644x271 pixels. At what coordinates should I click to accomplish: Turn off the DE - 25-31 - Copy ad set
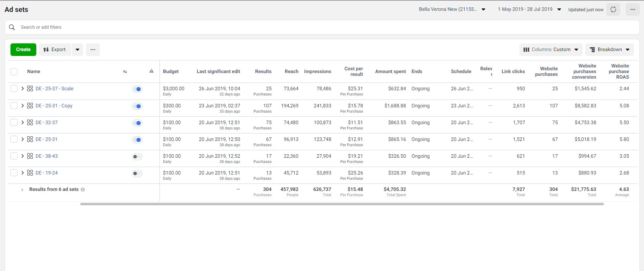(x=137, y=106)
